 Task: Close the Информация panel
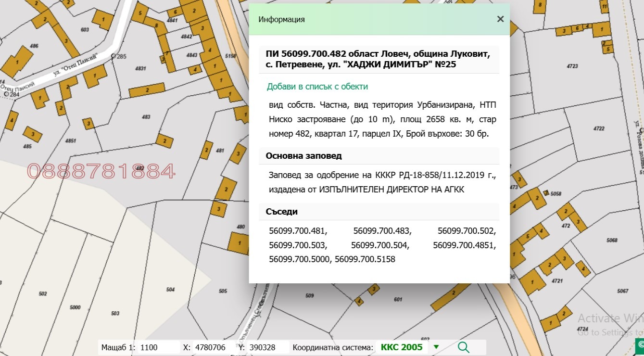click(x=500, y=19)
